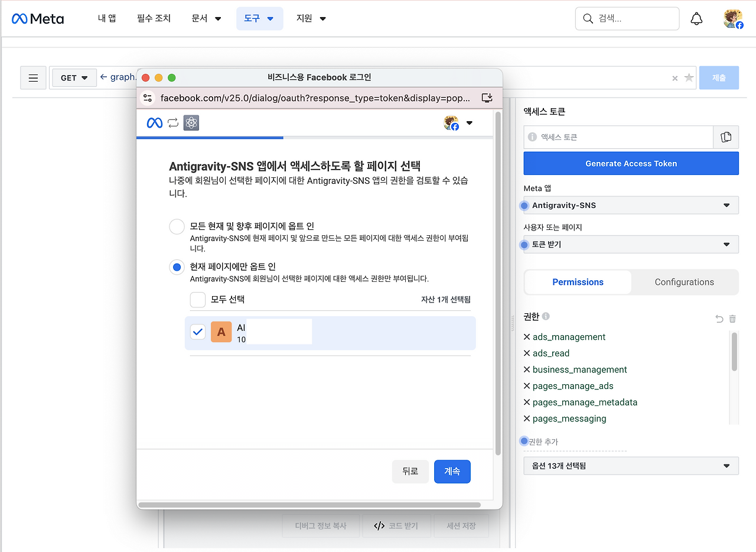Screen dimensions: 756x552
Task: Remove the pages_manage_metadata permission
Action: (x=527, y=402)
